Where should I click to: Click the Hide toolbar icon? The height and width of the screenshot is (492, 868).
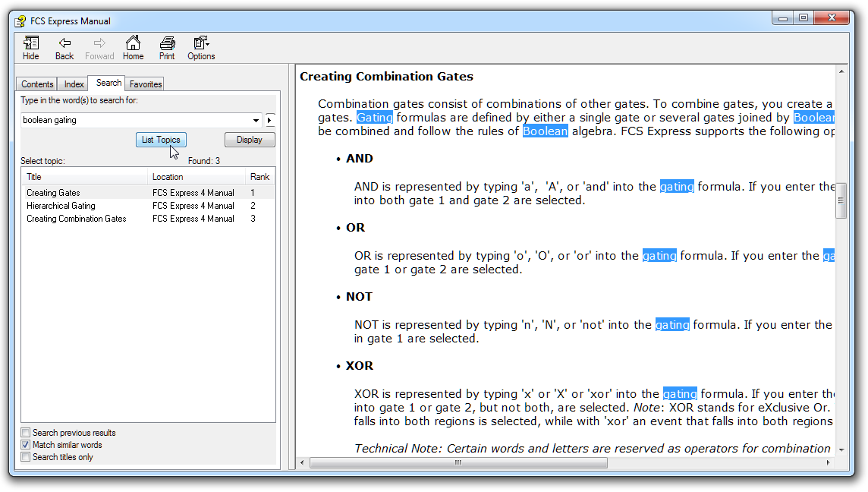(x=31, y=43)
